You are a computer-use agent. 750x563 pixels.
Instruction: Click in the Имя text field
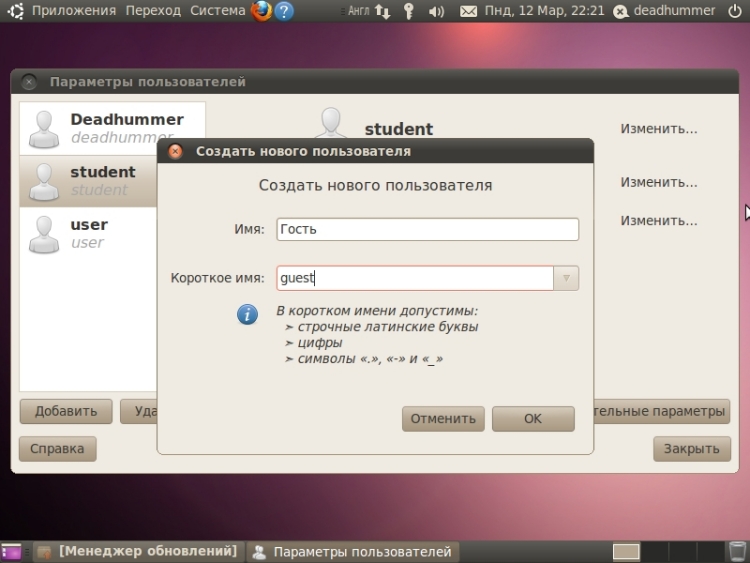[x=426, y=229]
